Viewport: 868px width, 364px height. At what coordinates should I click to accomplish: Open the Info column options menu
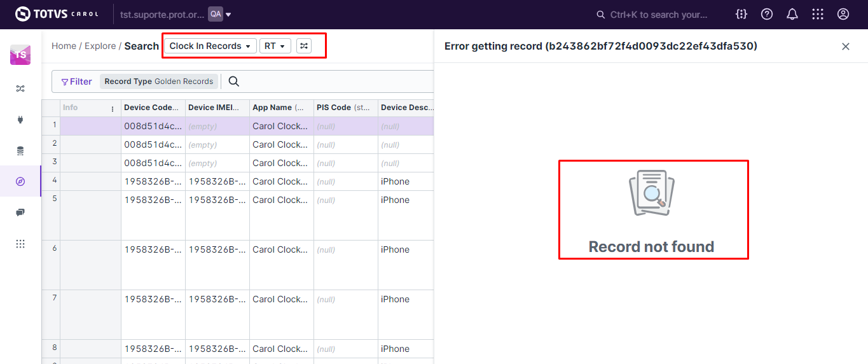(x=113, y=108)
